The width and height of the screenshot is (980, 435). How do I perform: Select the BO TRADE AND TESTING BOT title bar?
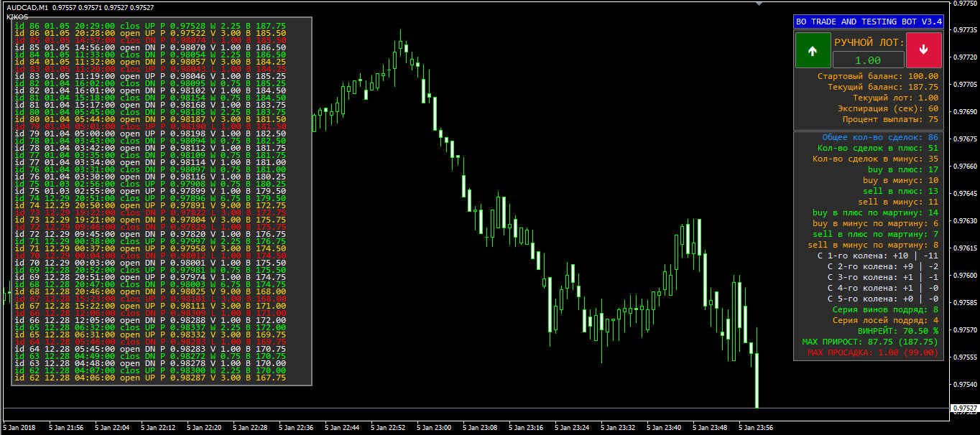tap(868, 22)
